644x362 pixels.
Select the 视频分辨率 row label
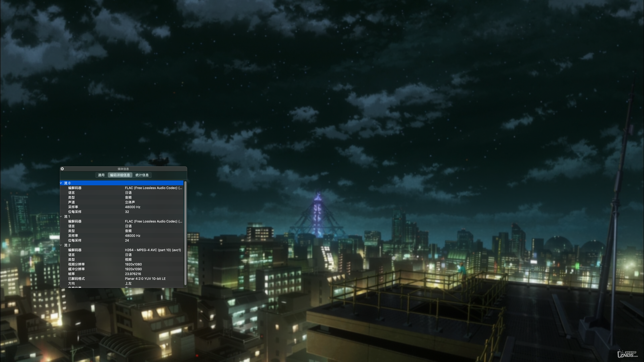coord(76,264)
